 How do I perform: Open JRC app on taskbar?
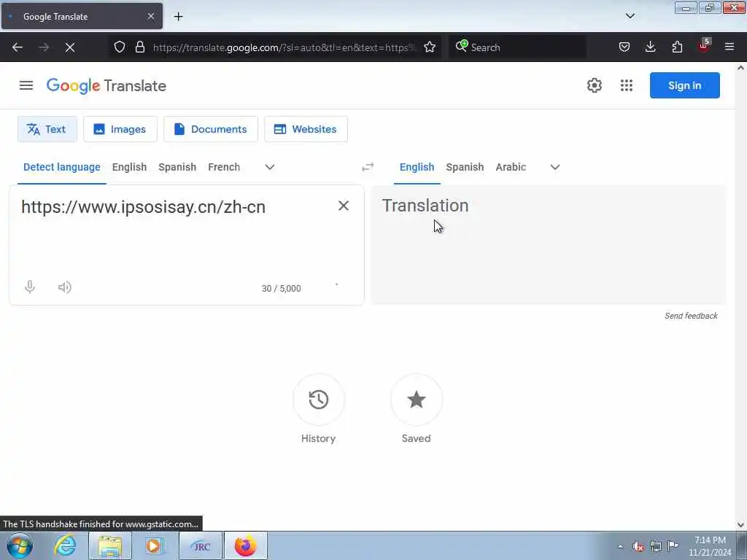coord(201,545)
